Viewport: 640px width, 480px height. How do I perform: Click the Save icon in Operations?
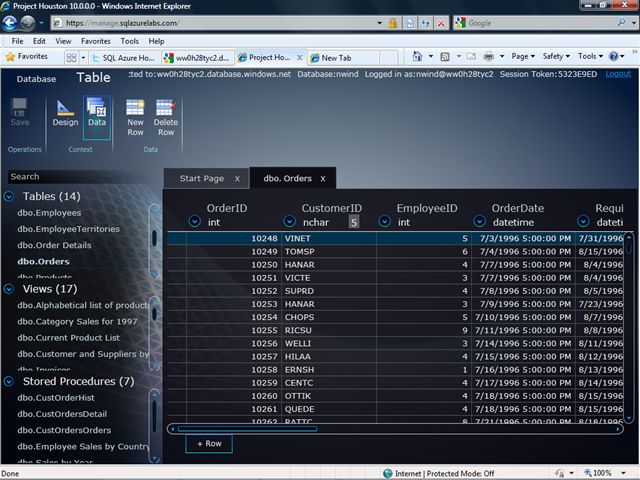[x=19, y=108]
